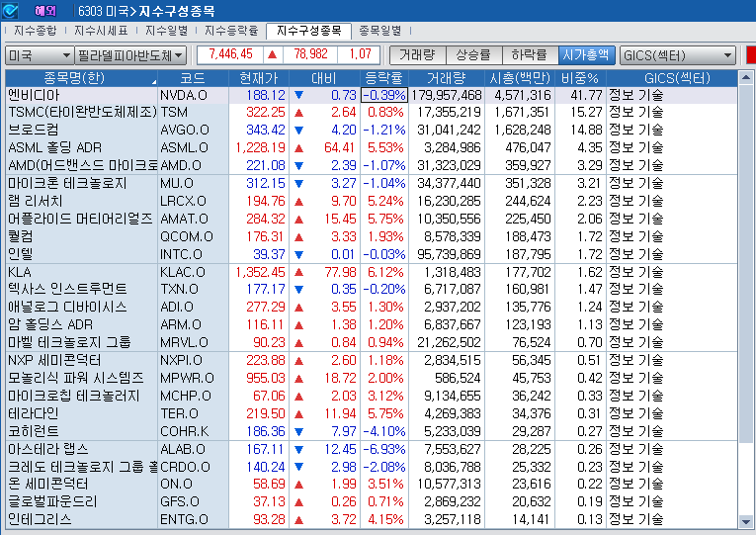Click the 대비 column header
Image resolution: width=756 pixels, height=535 pixels.
[x=324, y=78]
